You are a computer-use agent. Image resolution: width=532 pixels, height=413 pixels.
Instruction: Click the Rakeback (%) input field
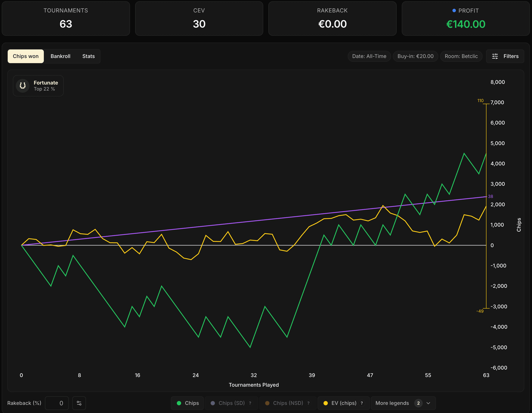point(57,403)
